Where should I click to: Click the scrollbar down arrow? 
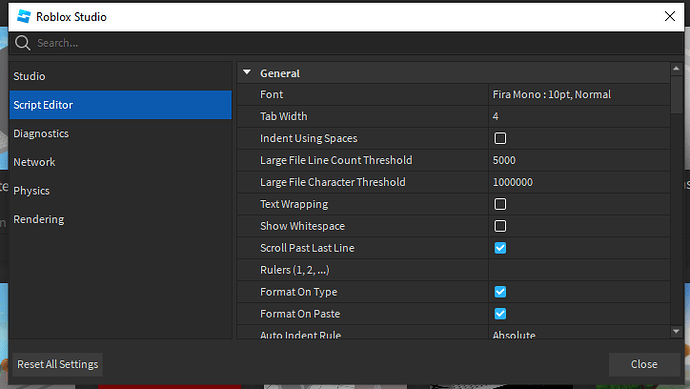point(676,331)
